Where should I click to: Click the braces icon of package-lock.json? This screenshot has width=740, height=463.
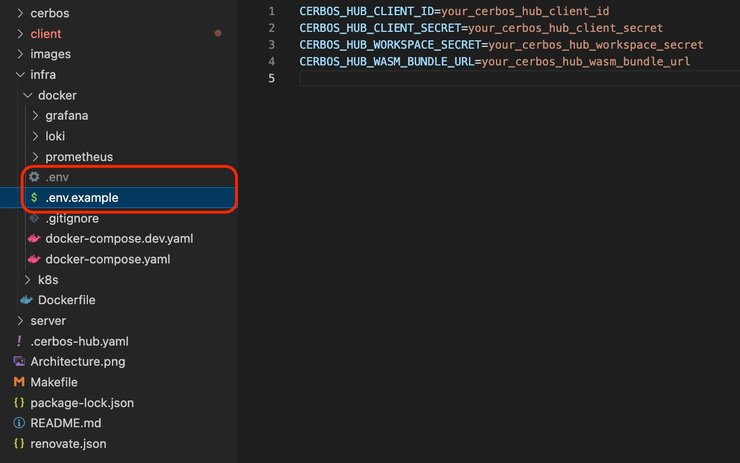[19, 403]
